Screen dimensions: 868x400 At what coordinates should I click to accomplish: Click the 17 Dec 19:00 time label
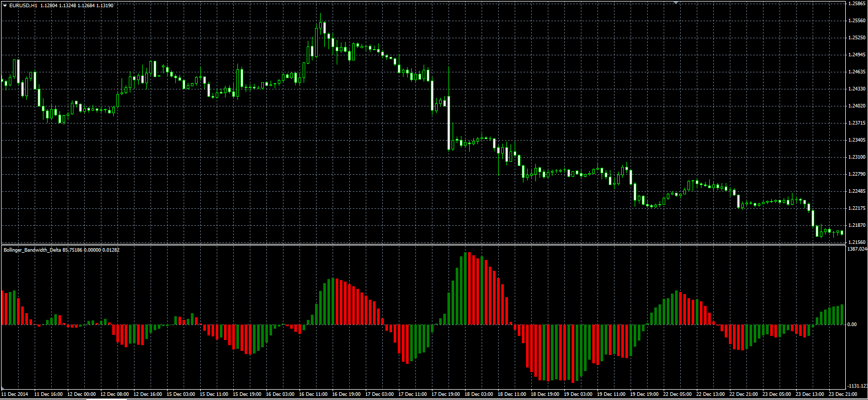446,394
